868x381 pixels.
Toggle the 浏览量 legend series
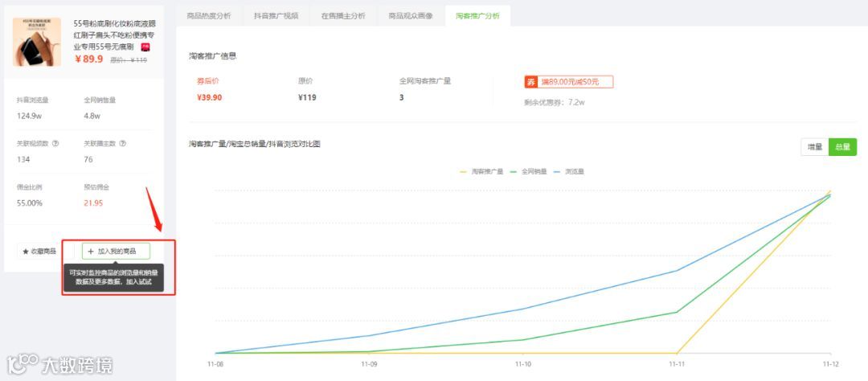(568, 172)
